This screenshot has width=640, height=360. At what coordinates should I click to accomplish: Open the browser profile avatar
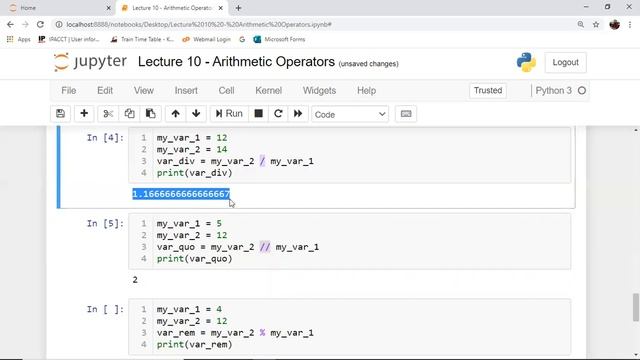[614, 24]
